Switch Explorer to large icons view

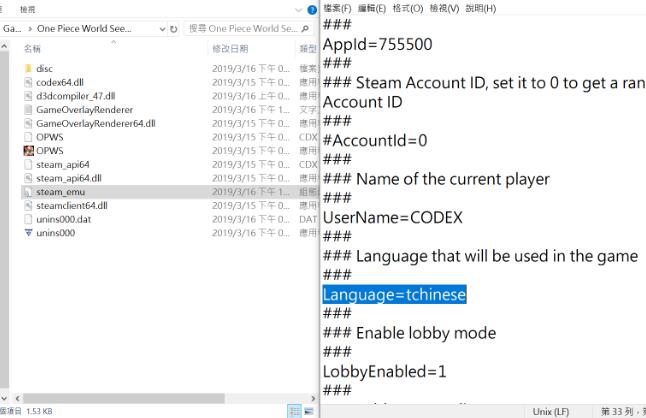click(309, 411)
